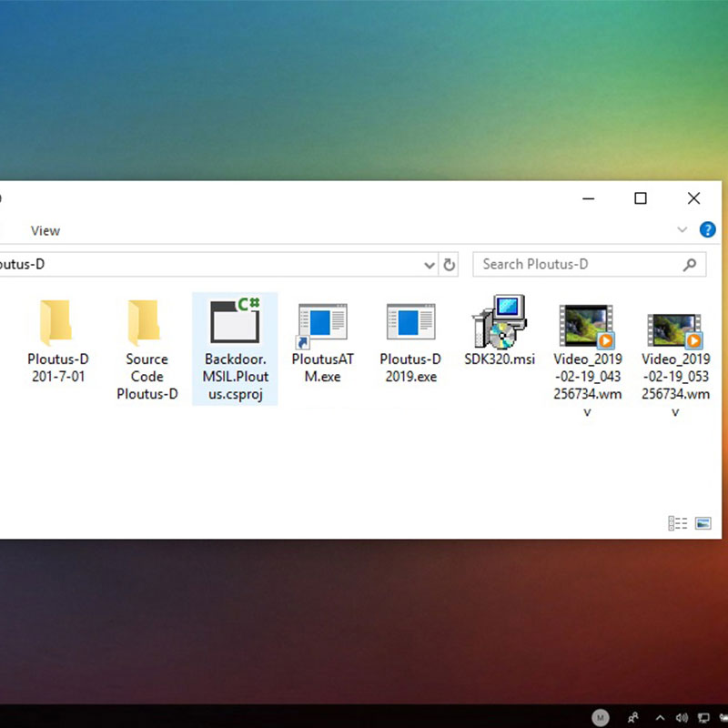This screenshot has width=728, height=728.
Task: Open the volume control in taskbar
Action: (682, 717)
